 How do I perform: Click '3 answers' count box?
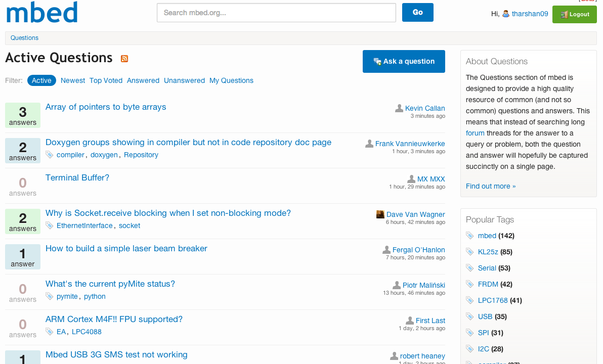(x=23, y=115)
